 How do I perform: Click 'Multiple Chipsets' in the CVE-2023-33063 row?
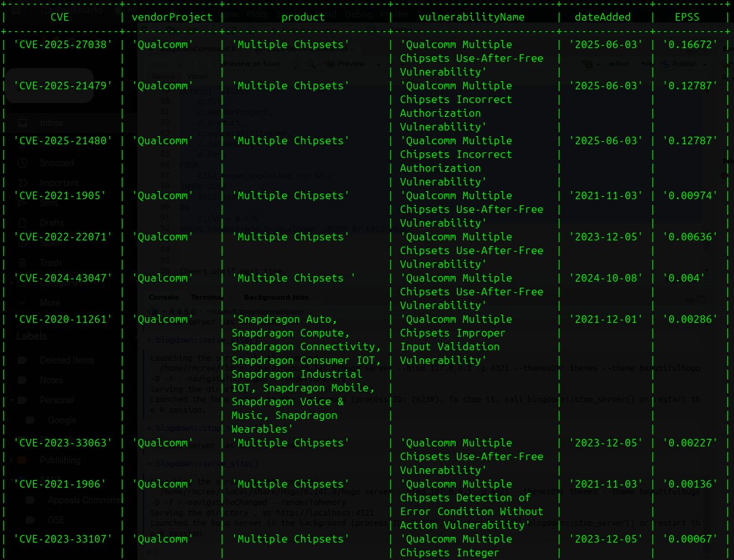click(x=291, y=443)
